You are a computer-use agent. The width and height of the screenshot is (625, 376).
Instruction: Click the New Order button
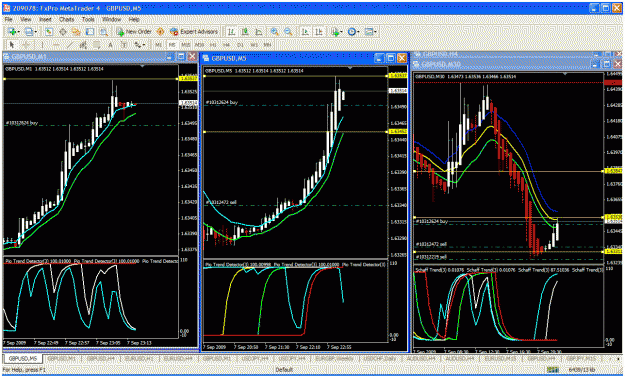pyautogui.click(x=134, y=31)
